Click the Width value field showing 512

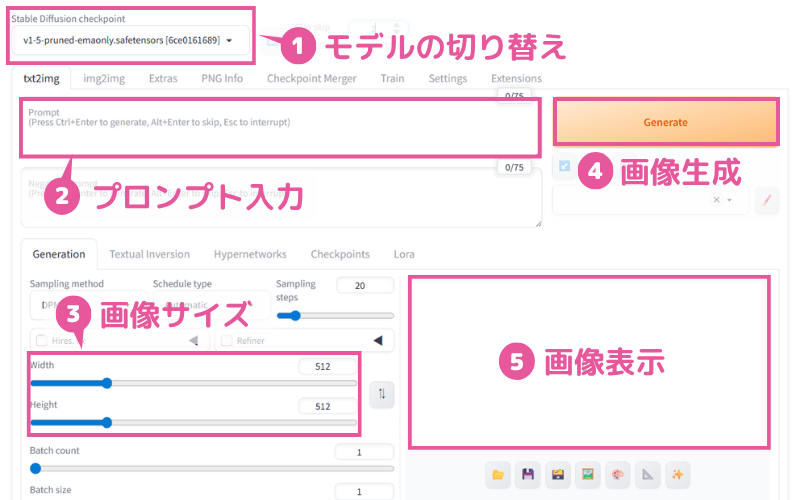tap(328, 366)
